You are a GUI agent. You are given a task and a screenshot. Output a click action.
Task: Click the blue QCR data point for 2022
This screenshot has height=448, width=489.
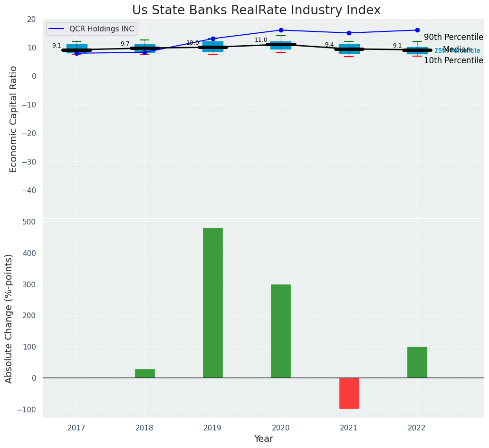(x=417, y=30)
